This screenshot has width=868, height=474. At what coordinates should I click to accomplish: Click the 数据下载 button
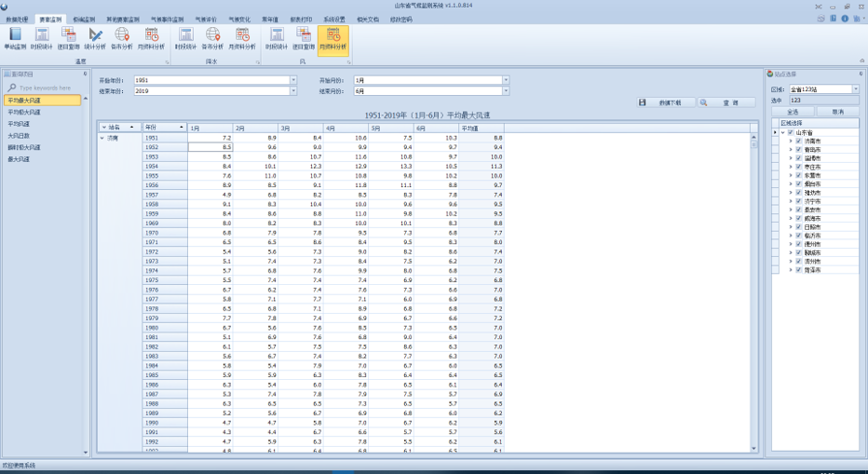(666, 102)
